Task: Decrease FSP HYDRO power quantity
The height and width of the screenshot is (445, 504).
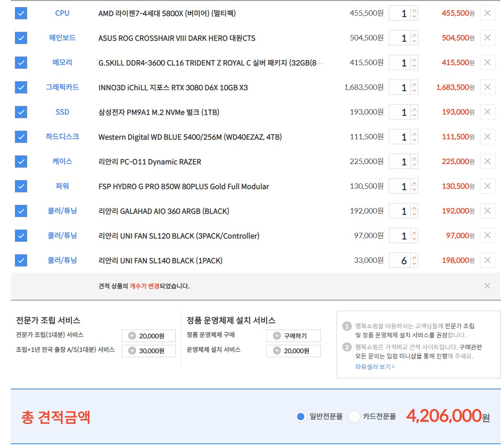Action: click(x=415, y=190)
